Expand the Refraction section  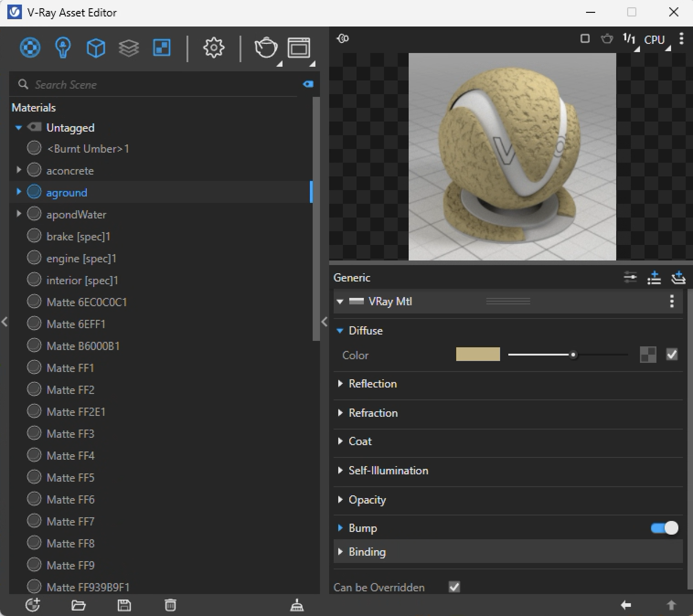pyautogui.click(x=340, y=413)
